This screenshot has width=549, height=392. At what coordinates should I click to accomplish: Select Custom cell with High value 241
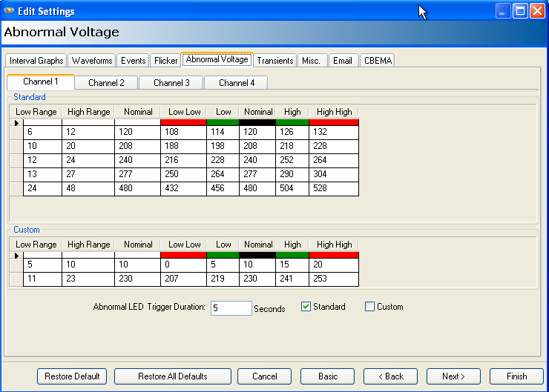click(x=292, y=279)
